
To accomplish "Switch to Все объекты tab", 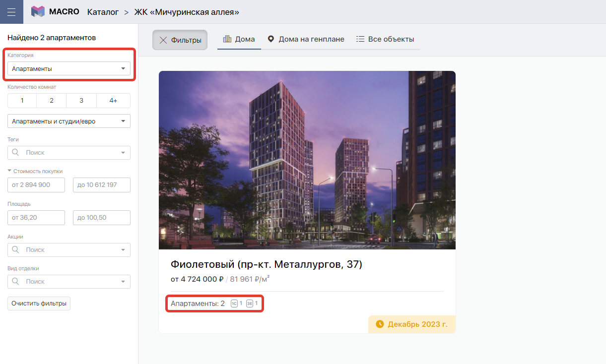I will [x=385, y=39].
